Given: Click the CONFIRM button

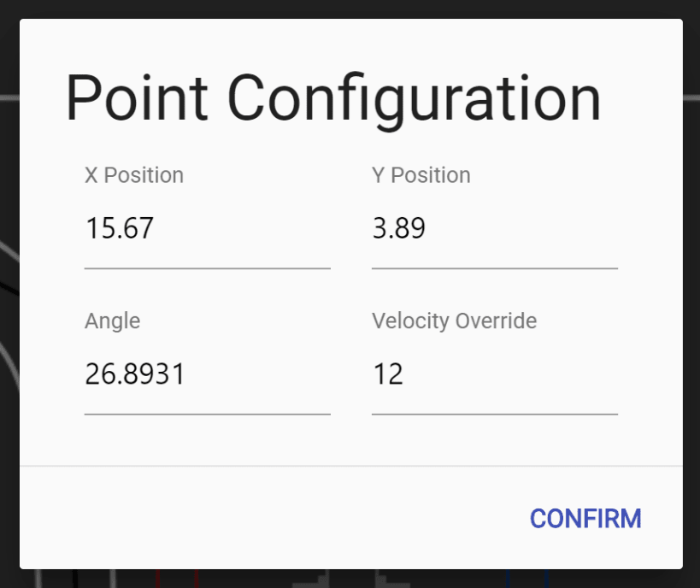Looking at the screenshot, I should pyautogui.click(x=585, y=519).
